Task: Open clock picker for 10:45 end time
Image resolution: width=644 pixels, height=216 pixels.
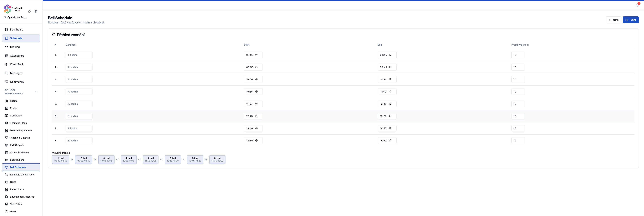Action: point(390,79)
